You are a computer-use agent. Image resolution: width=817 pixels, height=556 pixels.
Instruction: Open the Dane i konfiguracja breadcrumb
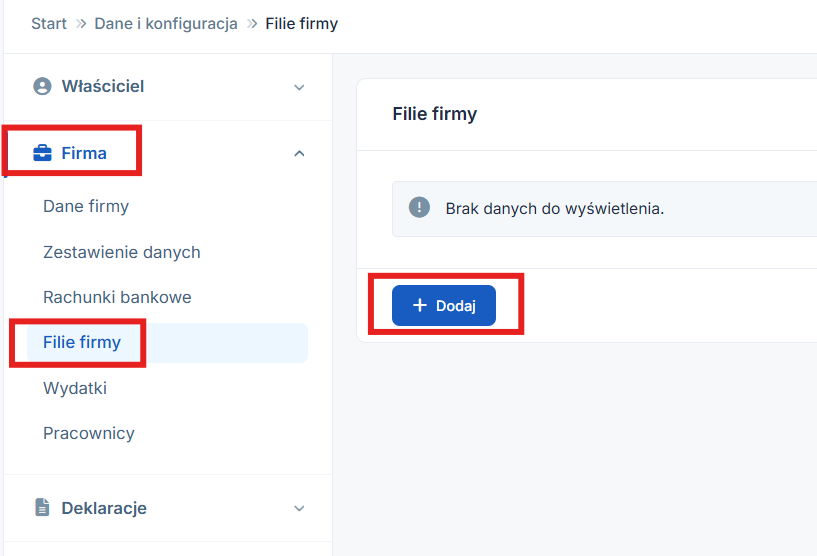tap(166, 23)
